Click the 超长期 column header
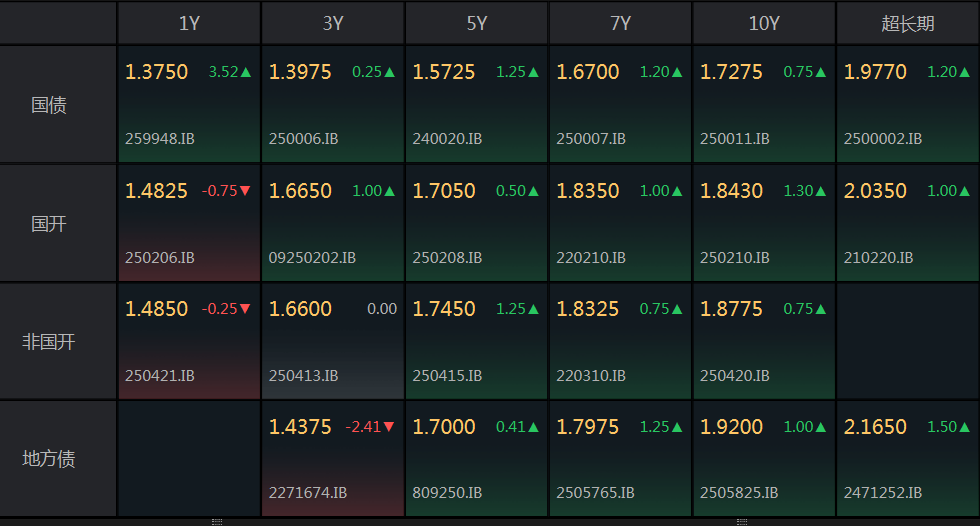Viewport: 980px width, 526px height. pos(908,24)
